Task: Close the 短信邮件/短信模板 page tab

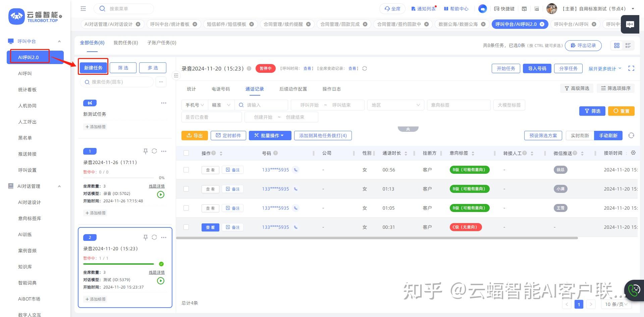Action: pos(252,24)
